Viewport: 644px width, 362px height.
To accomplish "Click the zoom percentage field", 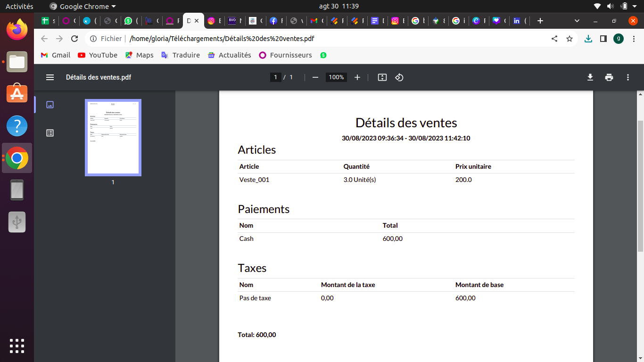I will coord(336,77).
